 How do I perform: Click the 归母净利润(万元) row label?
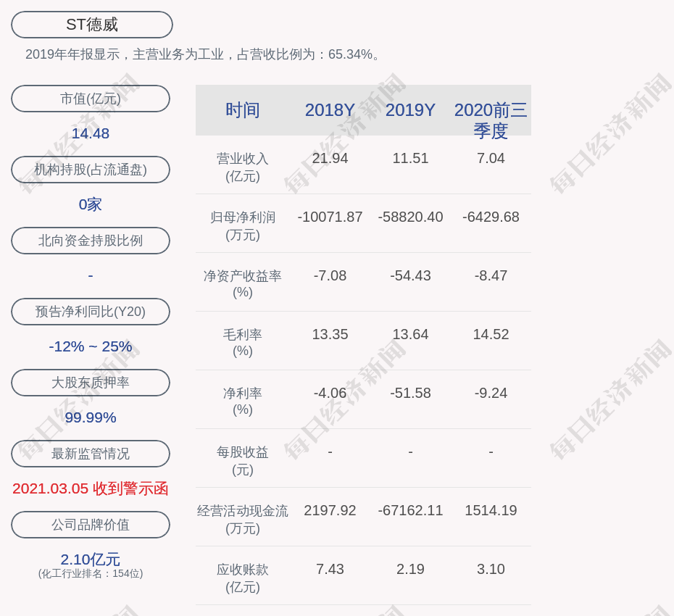pos(243,226)
